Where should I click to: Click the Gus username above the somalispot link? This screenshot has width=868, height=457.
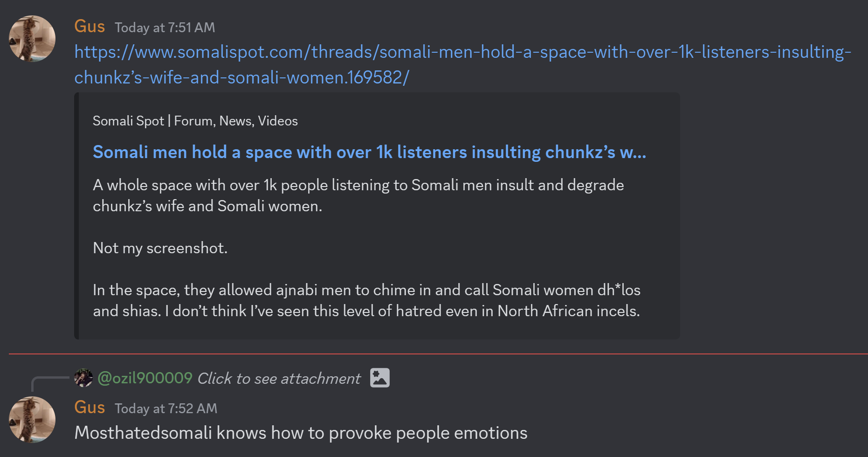click(x=90, y=27)
